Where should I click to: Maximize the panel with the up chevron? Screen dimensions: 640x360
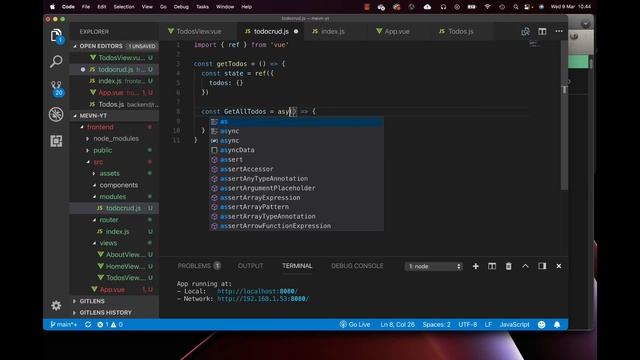[x=525, y=266]
